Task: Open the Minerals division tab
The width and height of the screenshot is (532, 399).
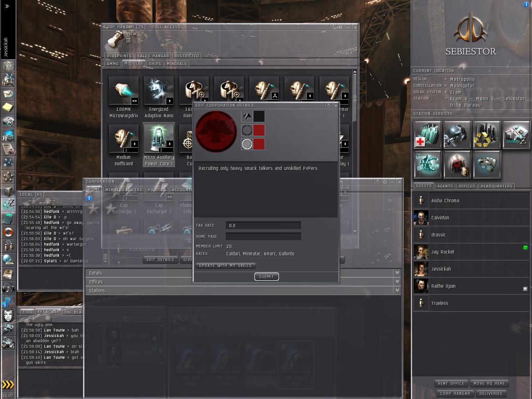Action: (x=177, y=63)
